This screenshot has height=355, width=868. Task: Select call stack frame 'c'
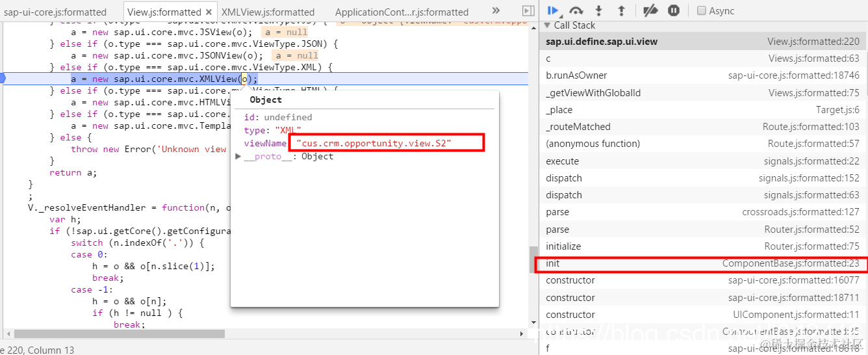click(x=704, y=58)
